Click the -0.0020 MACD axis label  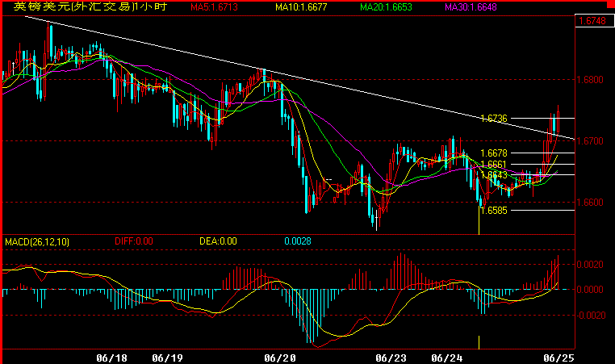(x=589, y=316)
